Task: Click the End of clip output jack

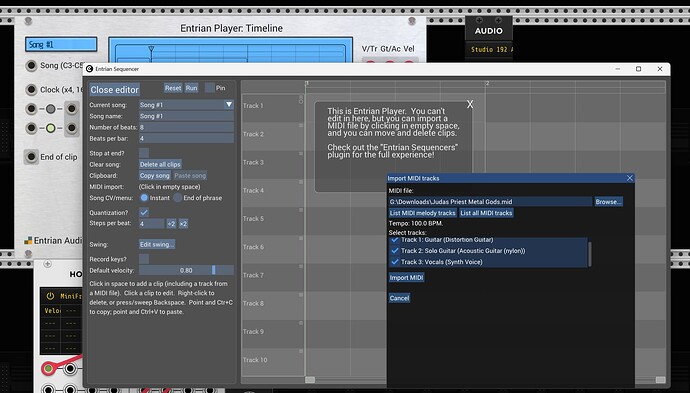Action: pos(31,157)
